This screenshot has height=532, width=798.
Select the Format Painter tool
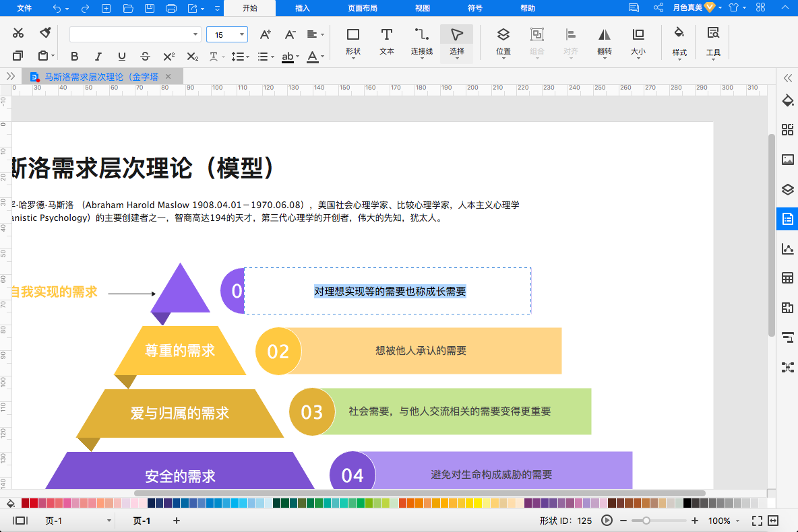coord(45,33)
